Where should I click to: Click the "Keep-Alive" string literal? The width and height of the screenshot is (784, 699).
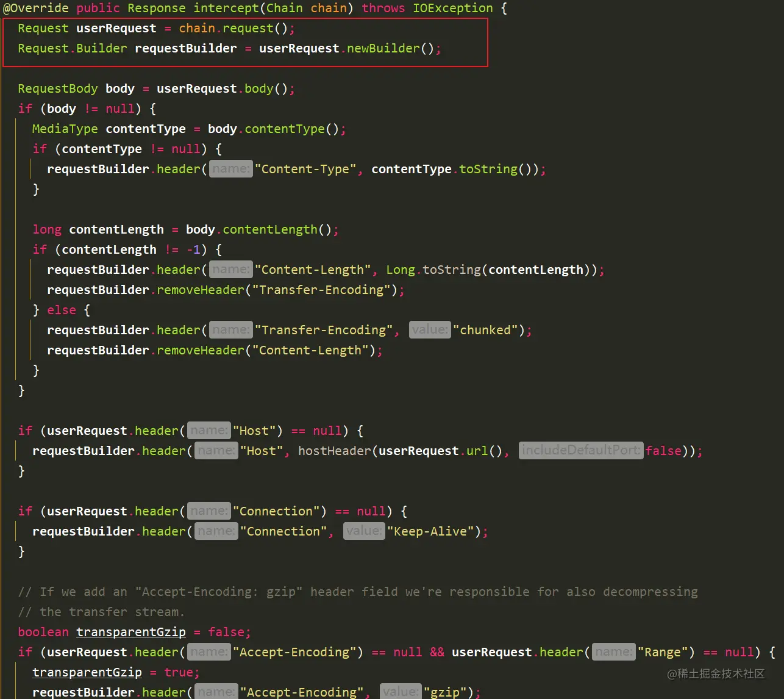[x=430, y=531]
